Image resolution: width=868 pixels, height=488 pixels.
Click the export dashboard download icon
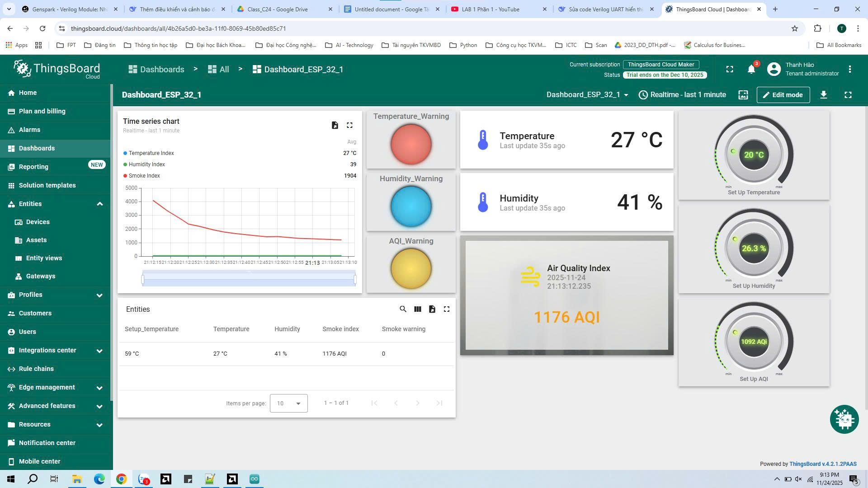pos(823,95)
